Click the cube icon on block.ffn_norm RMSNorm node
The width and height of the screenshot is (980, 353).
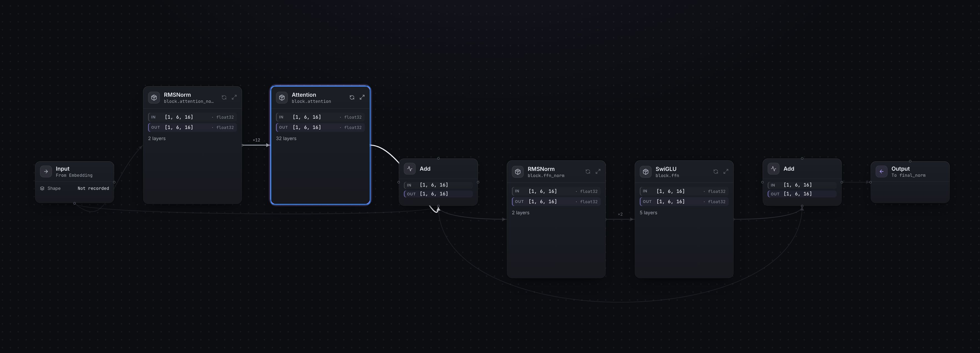click(518, 172)
